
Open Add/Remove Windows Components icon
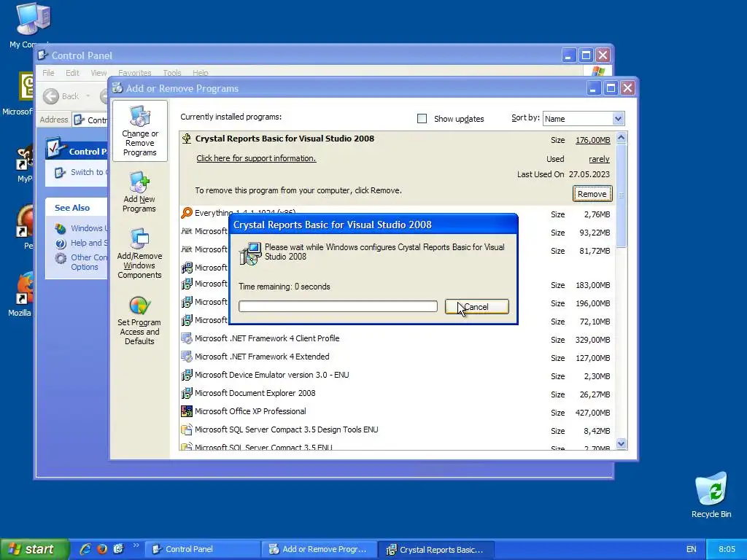(139, 253)
